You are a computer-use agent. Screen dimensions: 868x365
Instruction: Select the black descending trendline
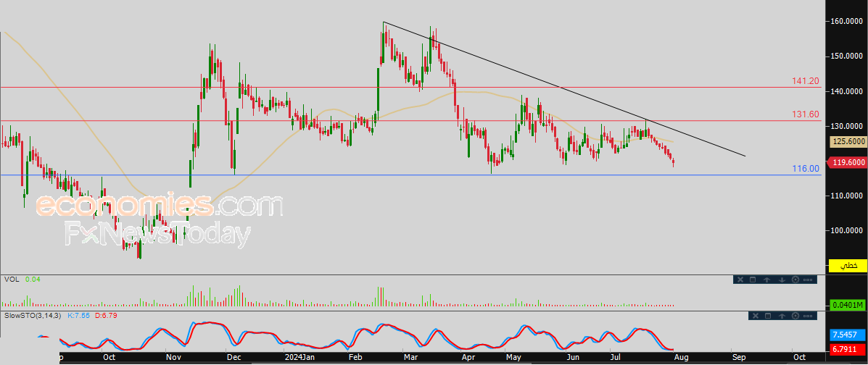click(565, 89)
